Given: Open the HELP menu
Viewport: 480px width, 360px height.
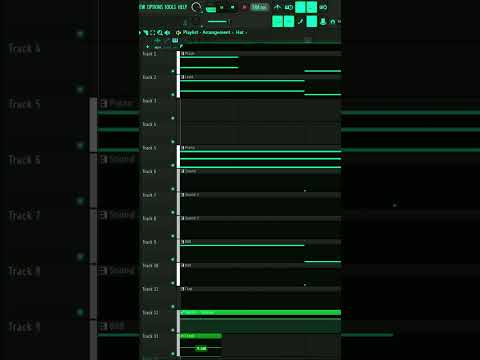Looking at the screenshot, I should [182, 7].
